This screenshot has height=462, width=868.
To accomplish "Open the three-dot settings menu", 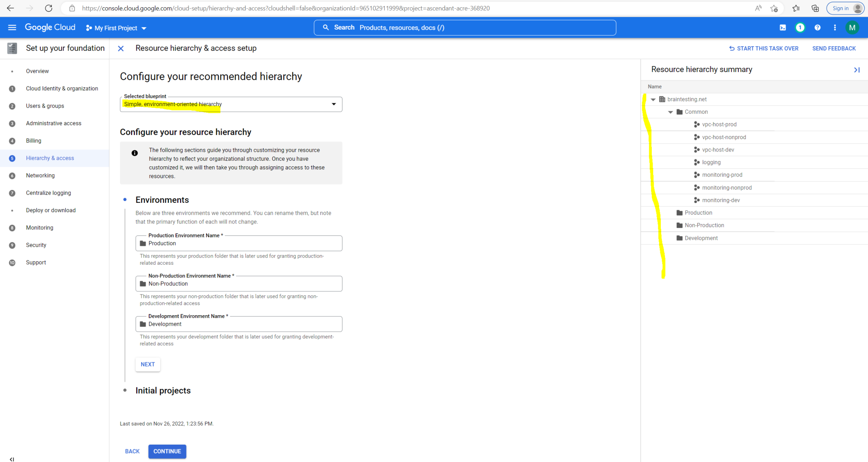I will [835, 27].
